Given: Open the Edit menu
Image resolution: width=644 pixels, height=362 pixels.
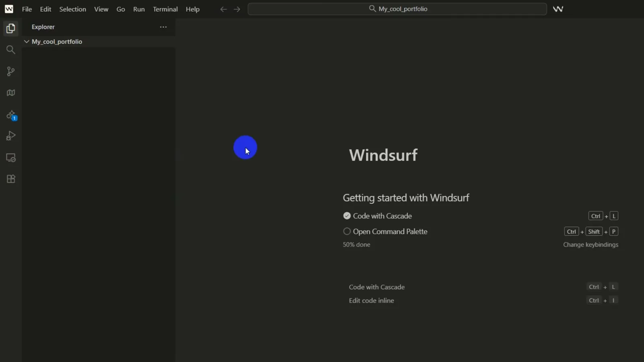Looking at the screenshot, I should 45,9.
